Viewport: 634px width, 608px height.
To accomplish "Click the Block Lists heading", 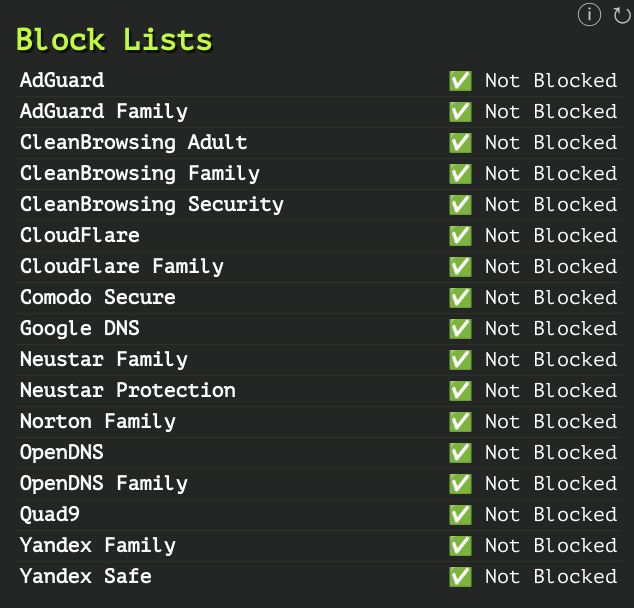I will click(114, 40).
